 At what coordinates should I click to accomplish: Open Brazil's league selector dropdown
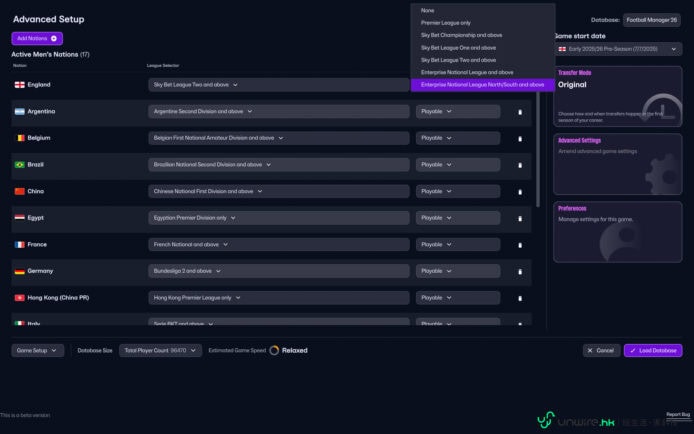(x=279, y=165)
